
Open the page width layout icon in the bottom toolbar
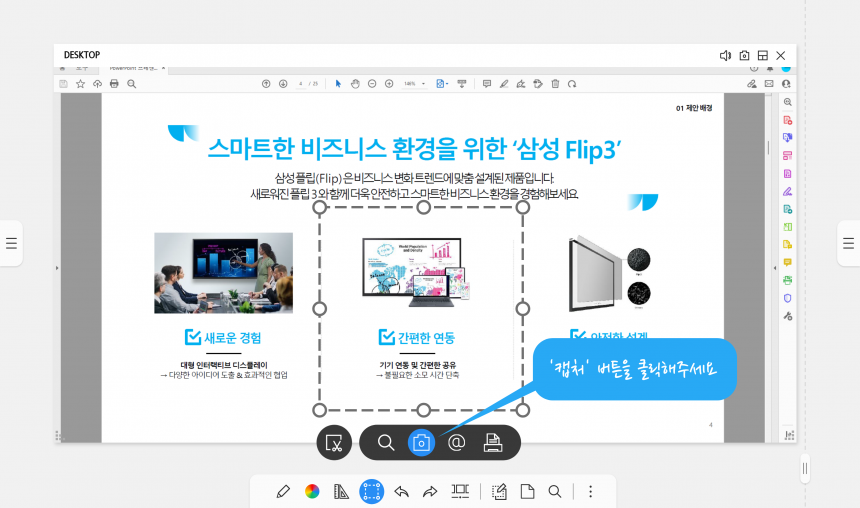tap(460, 490)
